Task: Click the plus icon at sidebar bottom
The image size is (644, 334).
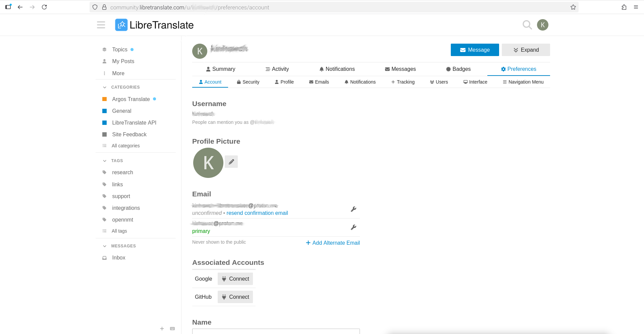Action: coord(162,329)
